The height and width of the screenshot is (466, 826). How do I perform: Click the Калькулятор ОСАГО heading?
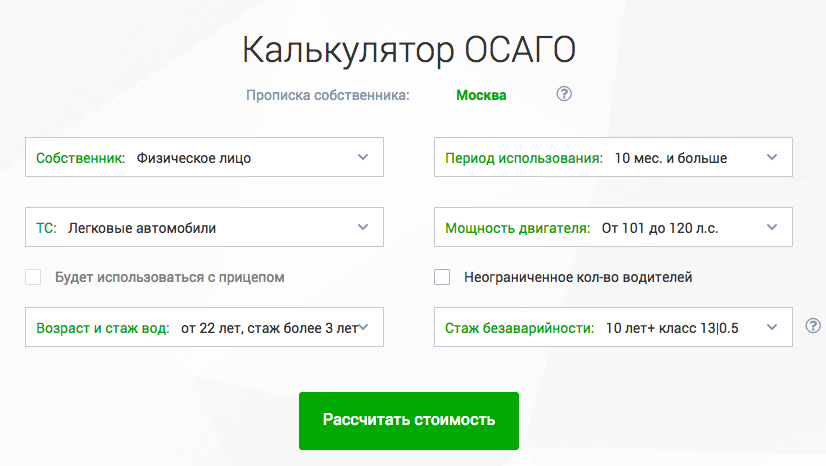pos(410,51)
